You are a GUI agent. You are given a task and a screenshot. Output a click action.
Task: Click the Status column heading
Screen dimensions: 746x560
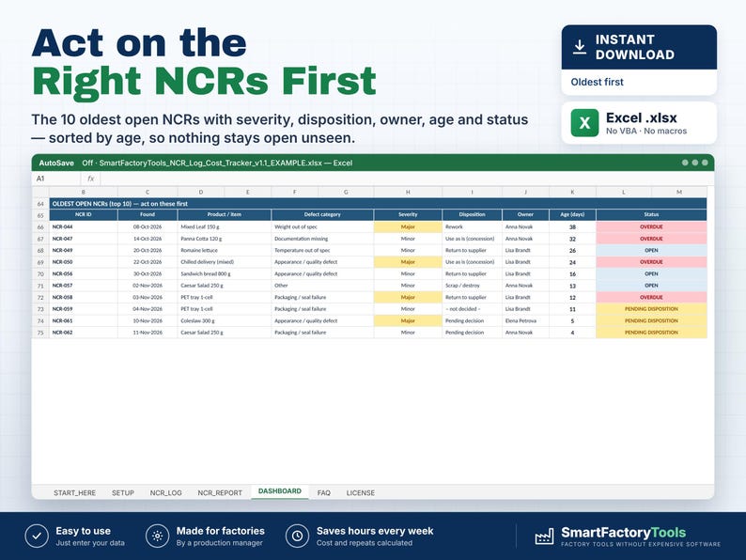[651, 214]
